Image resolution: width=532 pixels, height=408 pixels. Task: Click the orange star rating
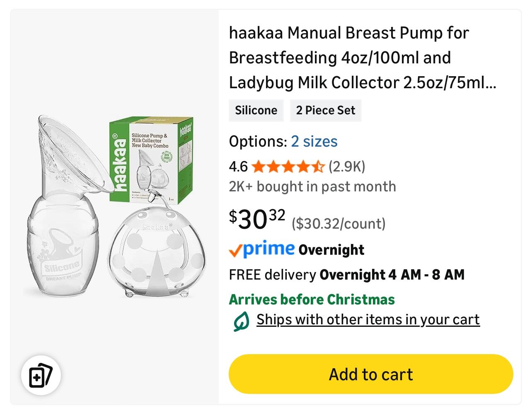tap(288, 167)
